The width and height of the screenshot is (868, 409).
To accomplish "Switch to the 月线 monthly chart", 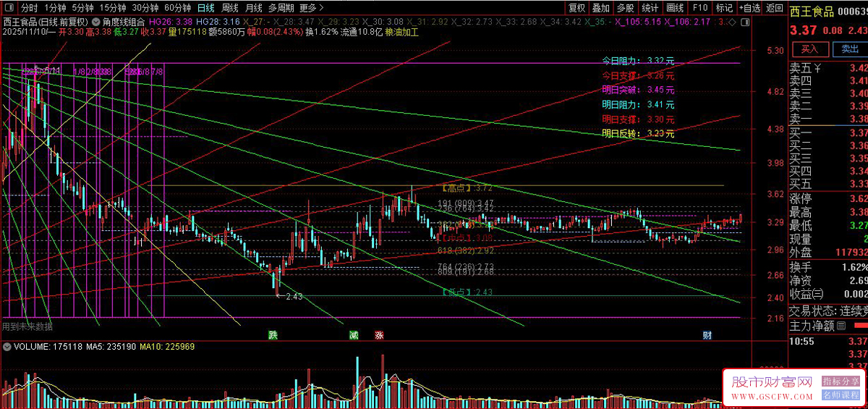I will point(253,8).
